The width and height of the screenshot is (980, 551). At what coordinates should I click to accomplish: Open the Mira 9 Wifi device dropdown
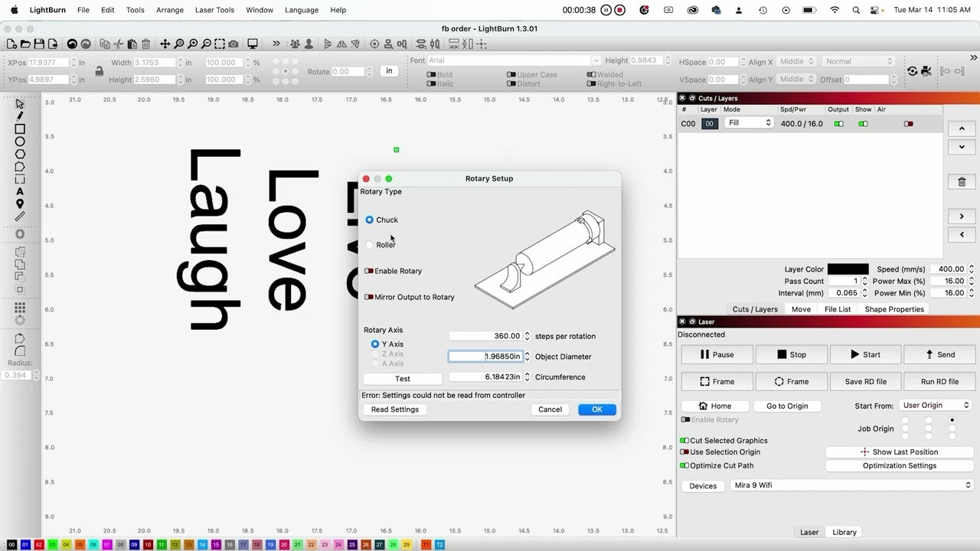[x=850, y=485]
